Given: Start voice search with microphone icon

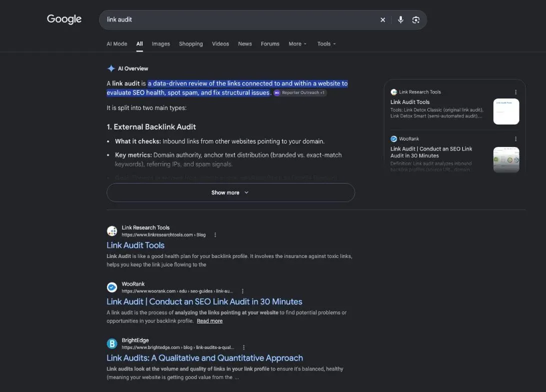Looking at the screenshot, I should pos(401,20).
